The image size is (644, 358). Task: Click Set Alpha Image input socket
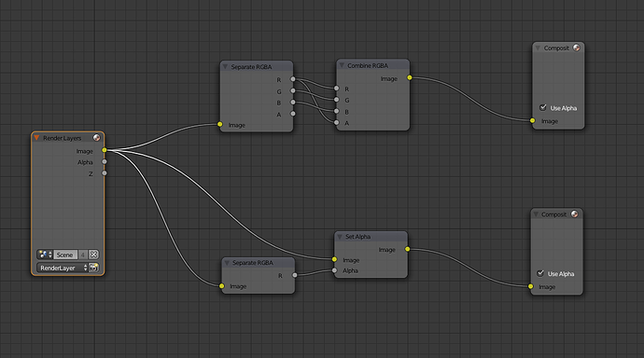click(334, 259)
